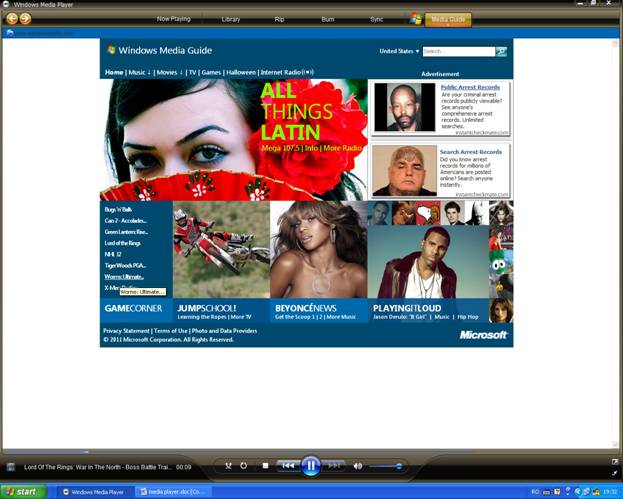Skip to the next track
This screenshot has width=623, height=499.
point(334,466)
